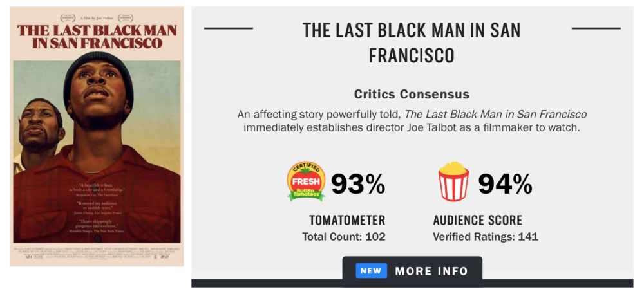Click the Critics Consensus heading
The height and width of the screenshot is (296, 644).
click(x=412, y=95)
